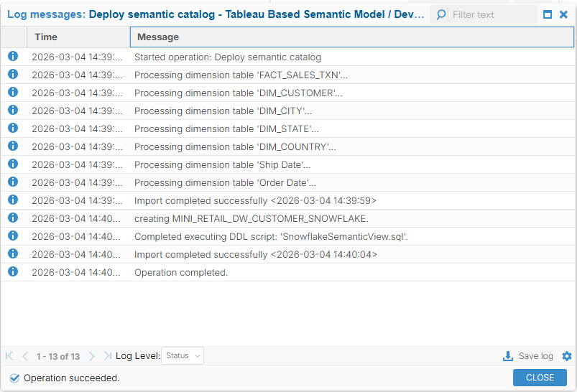
Task: Click the info icon beside 'Started operation' row
Action: pos(13,57)
